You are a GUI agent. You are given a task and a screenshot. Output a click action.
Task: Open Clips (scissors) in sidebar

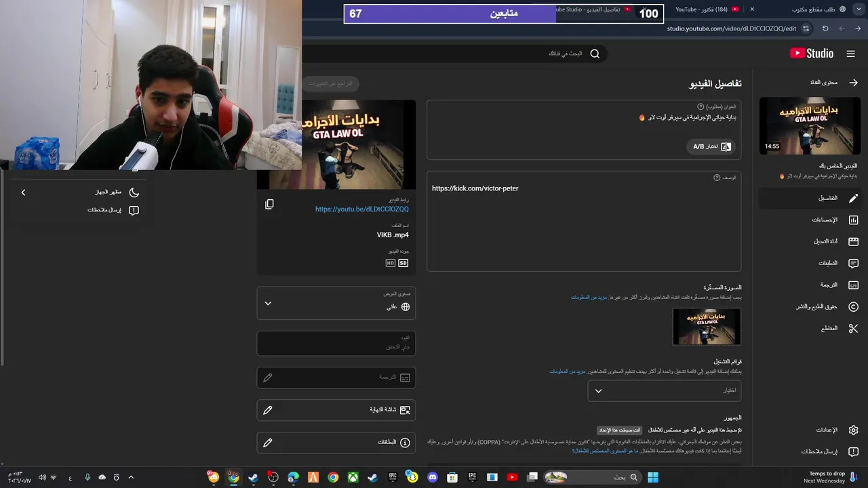[809, 328]
